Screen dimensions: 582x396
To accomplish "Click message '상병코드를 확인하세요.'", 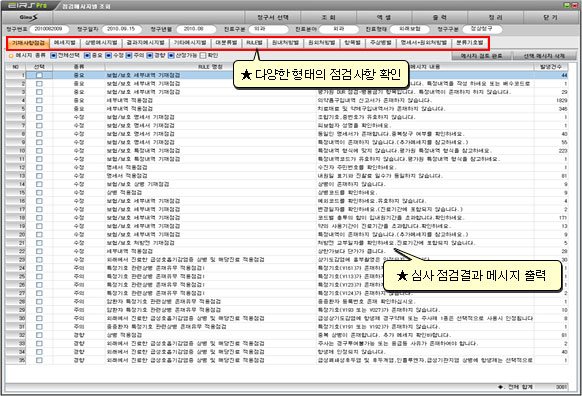I will [x=347, y=193].
